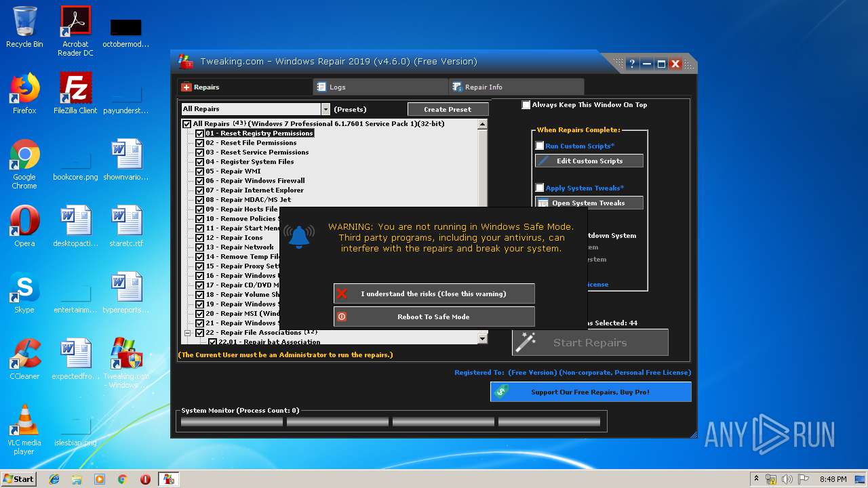Click Reboot To Safe Mode button

pyautogui.click(x=434, y=317)
